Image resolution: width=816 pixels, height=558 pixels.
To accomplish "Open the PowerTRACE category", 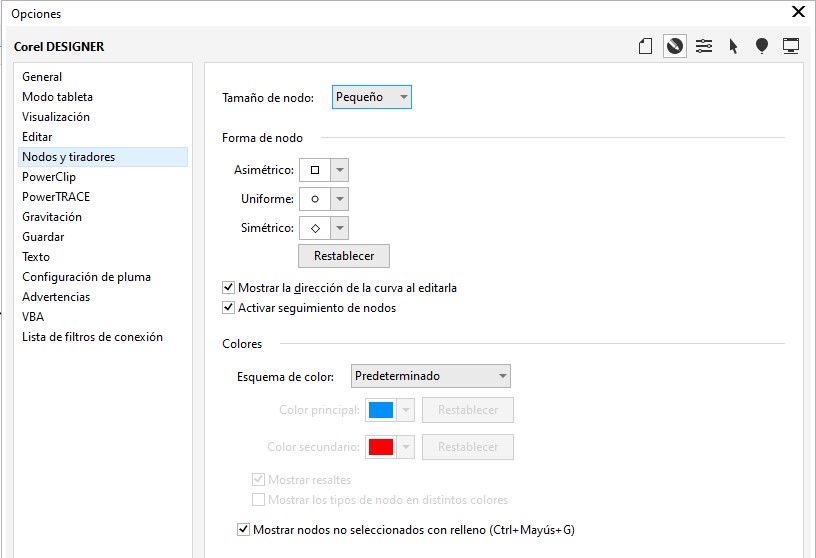I will coord(103,197).
